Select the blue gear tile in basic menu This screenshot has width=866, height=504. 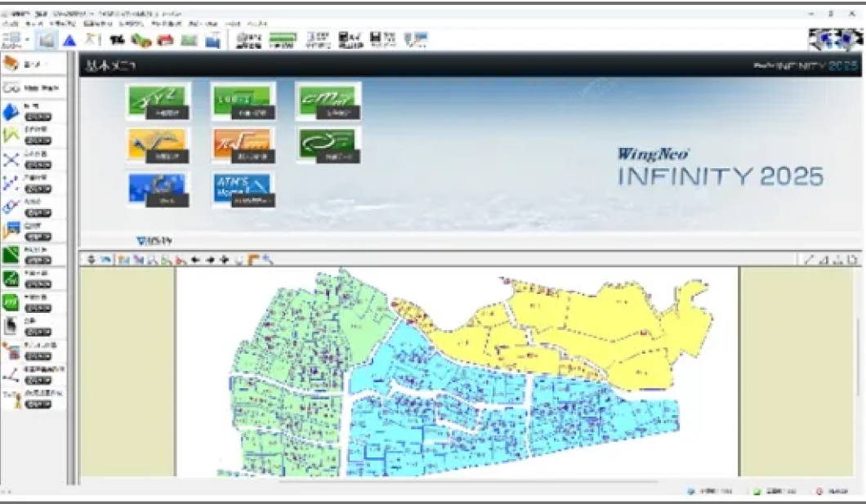click(x=158, y=190)
